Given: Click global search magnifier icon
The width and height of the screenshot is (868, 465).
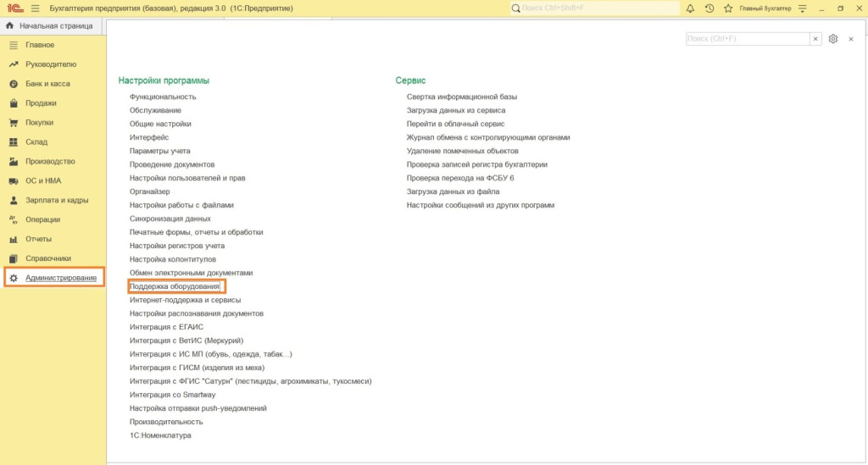Looking at the screenshot, I should coord(516,8).
